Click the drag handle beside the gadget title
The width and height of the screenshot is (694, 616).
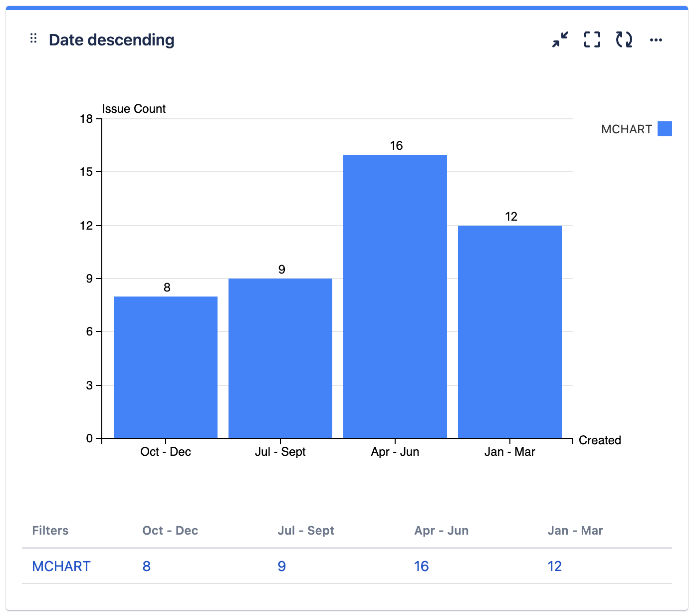33,38
